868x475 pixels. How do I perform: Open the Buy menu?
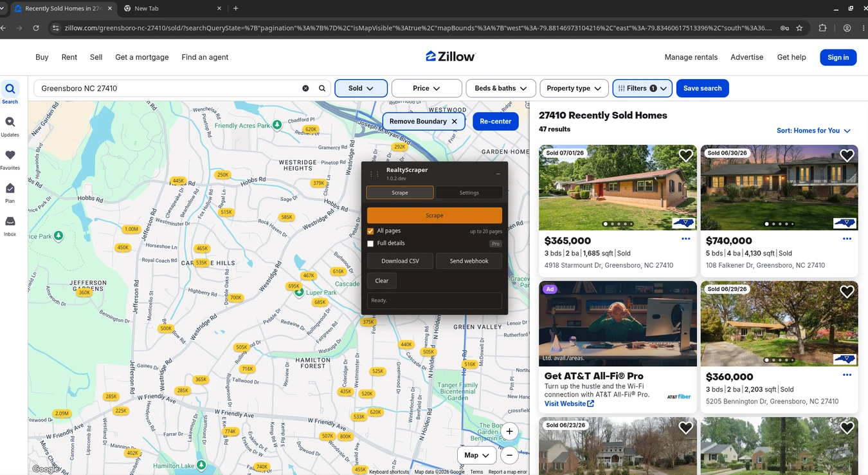[x=42, y=57]
